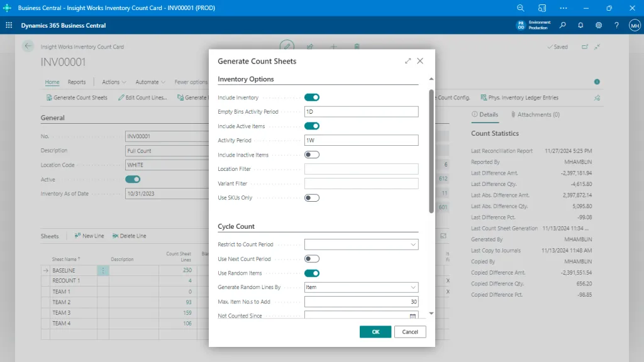Screen dimensions: 644x362
Task: Select the edit pencil icon above the dialog
Action: 287,47
